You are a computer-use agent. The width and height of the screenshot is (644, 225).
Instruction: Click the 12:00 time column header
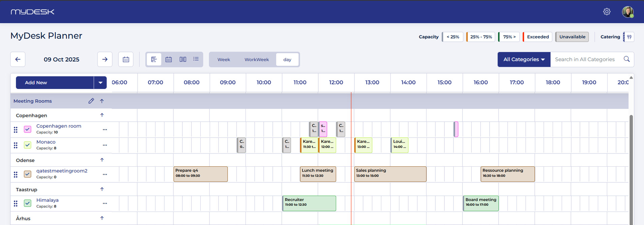coord(336,82)
